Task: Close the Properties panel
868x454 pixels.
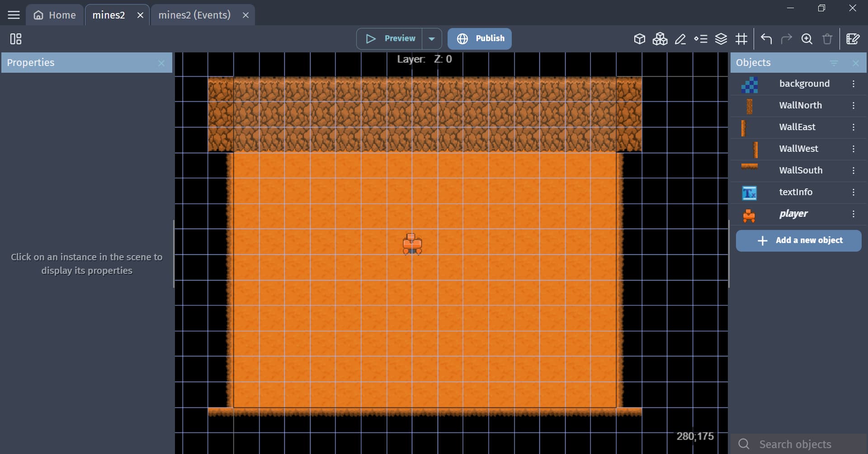Action: tap(161, 63)
